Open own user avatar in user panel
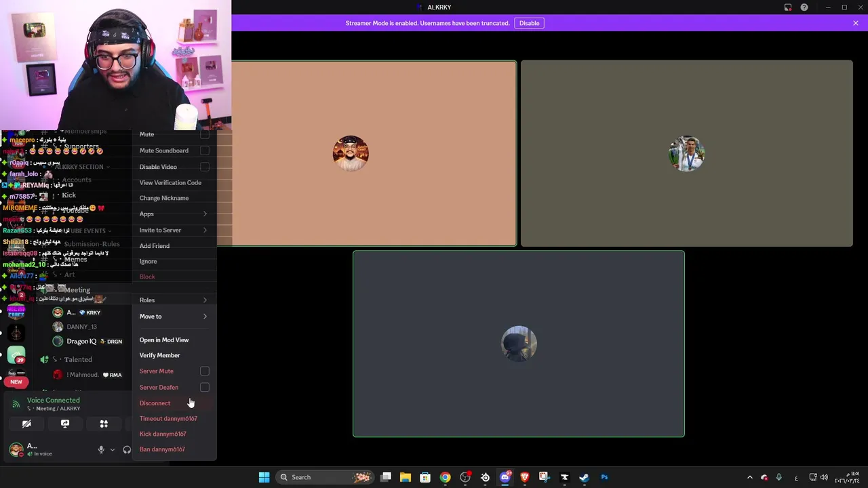The height and width of the screenshot is (488, 868). click(x=16, y=449)
